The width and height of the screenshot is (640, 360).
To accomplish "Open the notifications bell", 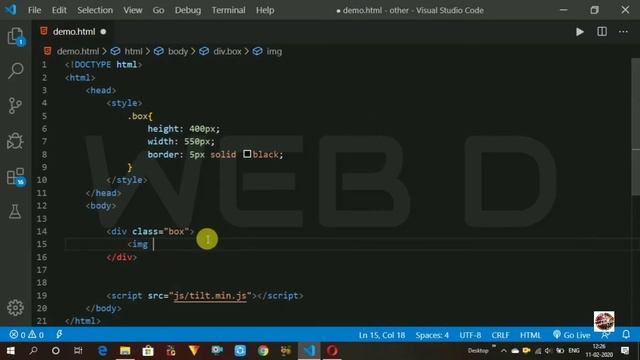I will 626,335.
